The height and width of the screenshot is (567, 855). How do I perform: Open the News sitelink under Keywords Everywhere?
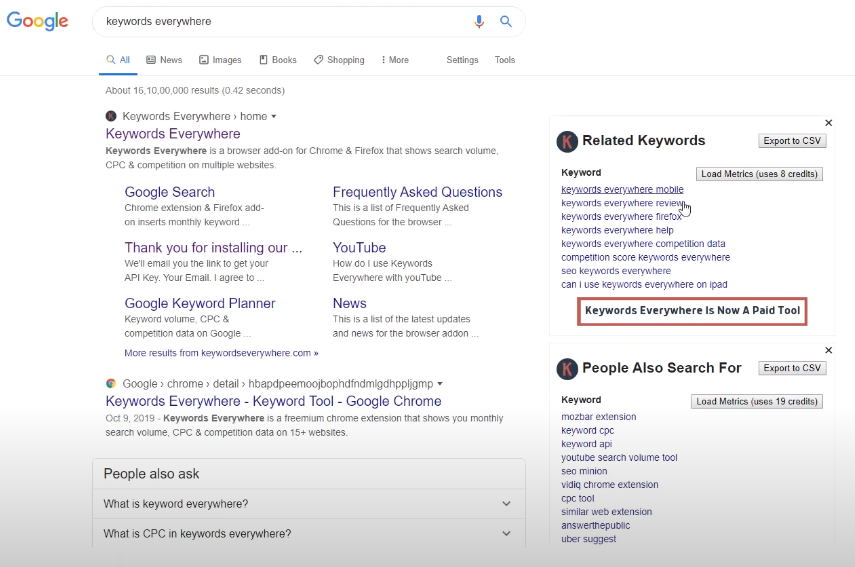(350, 303)
